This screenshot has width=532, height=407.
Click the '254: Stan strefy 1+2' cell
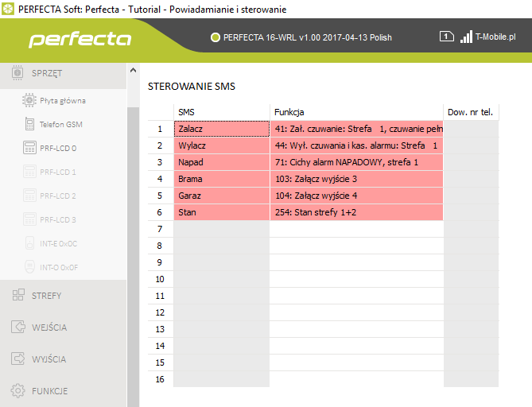coord(356,212)
